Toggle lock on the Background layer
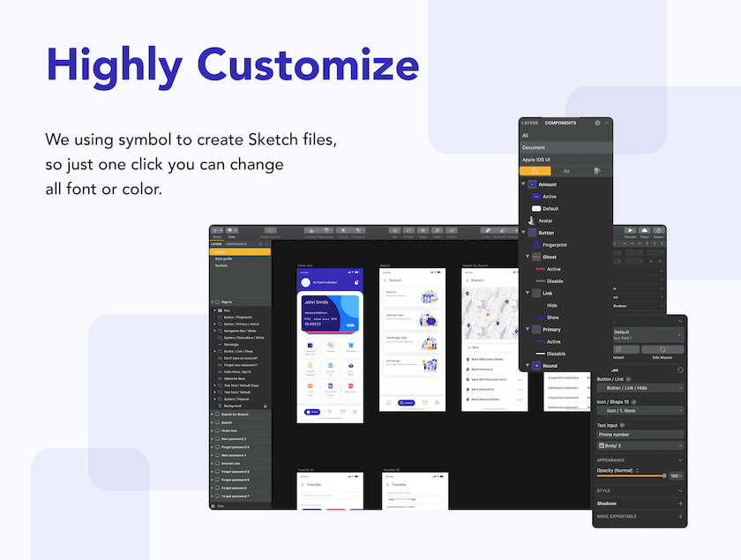This screenshot has width=741, height=560. click(266, 406)
